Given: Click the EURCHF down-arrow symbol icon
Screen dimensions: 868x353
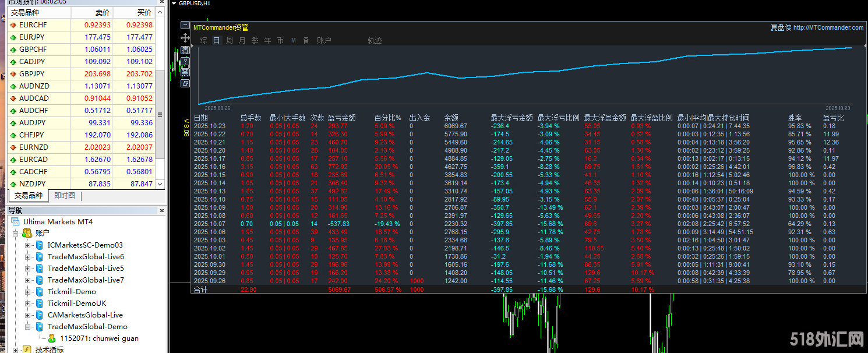Looking at the screenshot, I should point(13,25).
